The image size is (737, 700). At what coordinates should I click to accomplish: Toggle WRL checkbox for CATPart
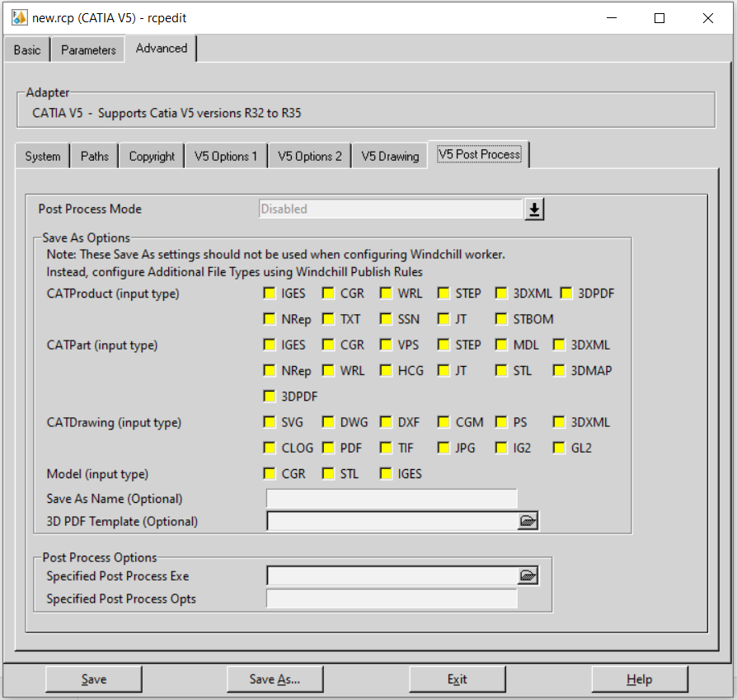click(328, 370)
